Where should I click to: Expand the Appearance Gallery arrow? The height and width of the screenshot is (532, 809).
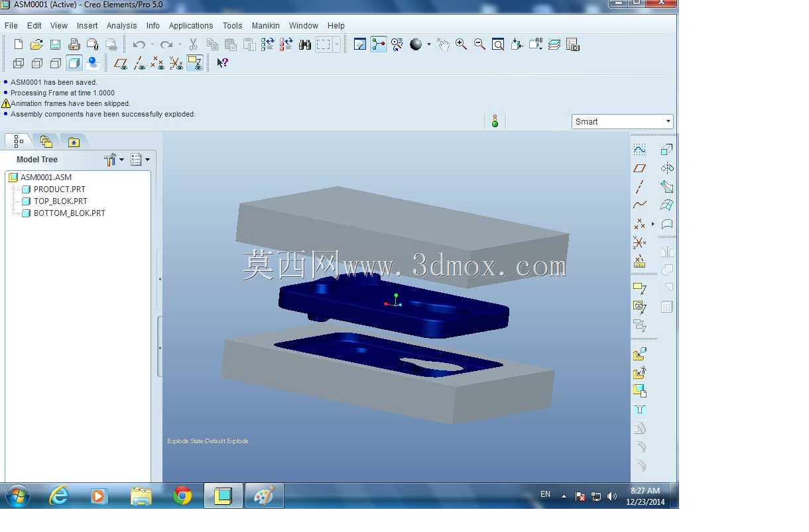click(428, 44)
